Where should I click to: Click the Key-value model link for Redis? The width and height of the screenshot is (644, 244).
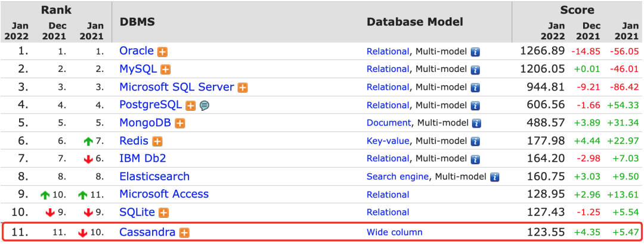[x=388, y=140]
